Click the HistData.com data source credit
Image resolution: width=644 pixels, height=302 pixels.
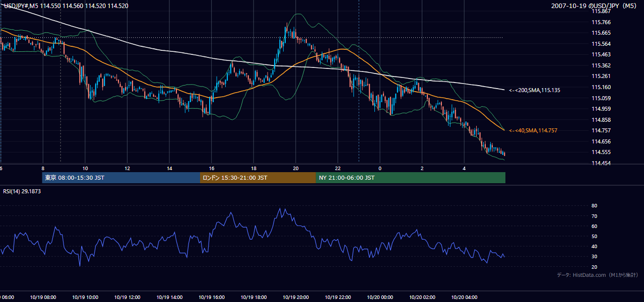(x=597, y=275)
